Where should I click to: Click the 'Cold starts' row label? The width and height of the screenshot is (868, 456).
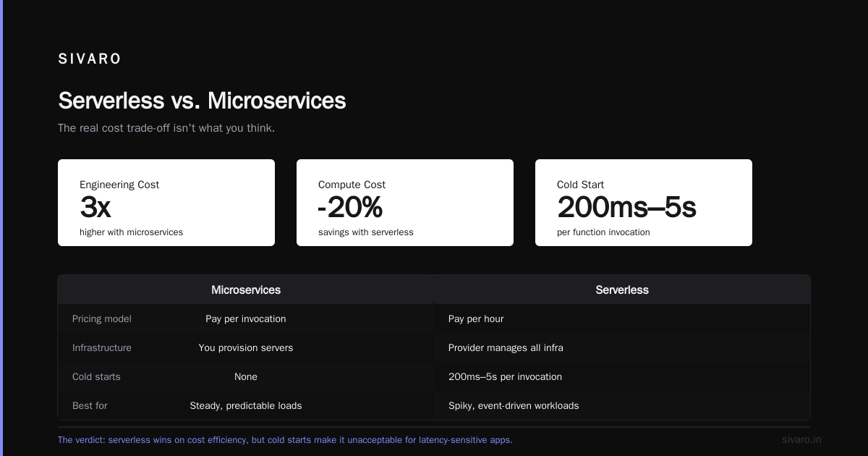[x=96, y=376]
